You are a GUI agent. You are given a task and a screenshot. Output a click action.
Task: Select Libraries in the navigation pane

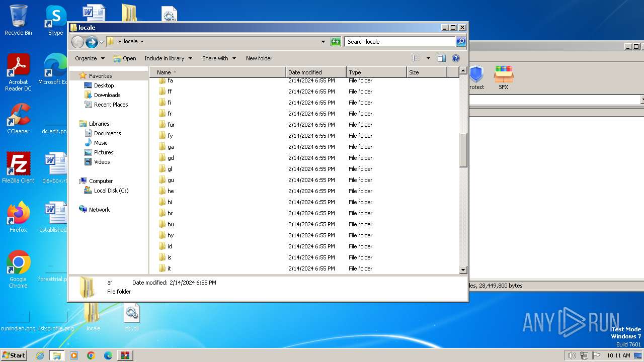point(99,124)
